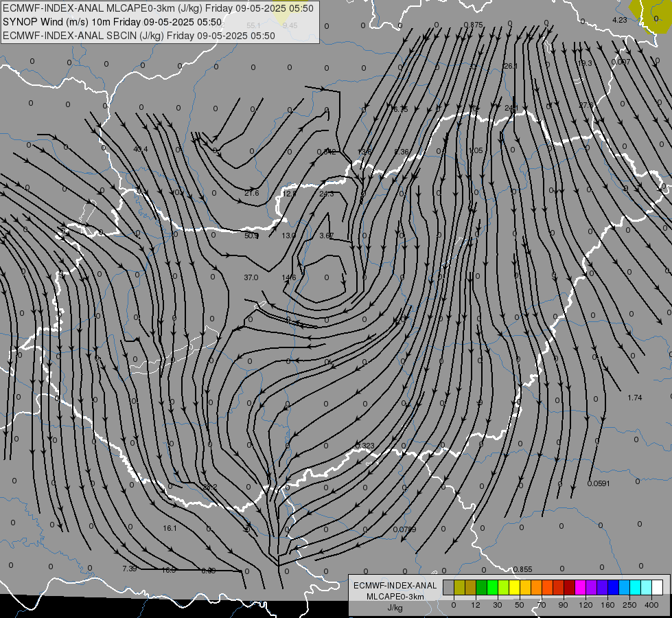Click the map value 0.875

[474, 25]
